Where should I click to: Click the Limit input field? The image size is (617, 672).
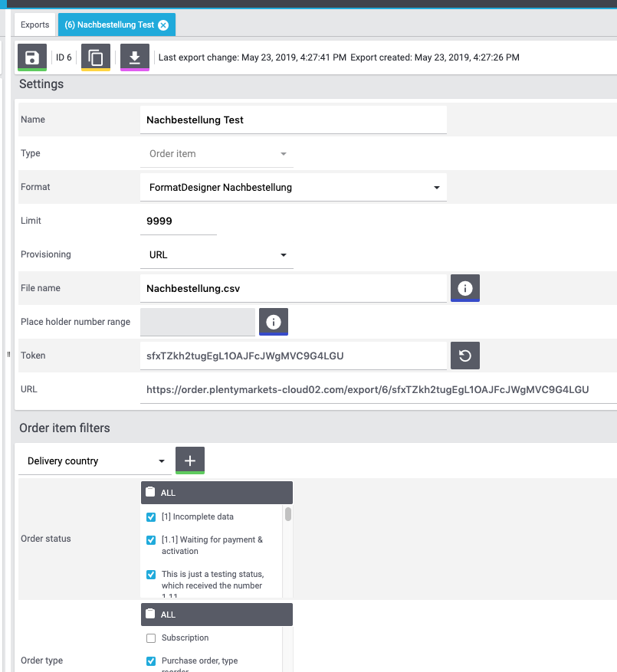coord(178,221)
